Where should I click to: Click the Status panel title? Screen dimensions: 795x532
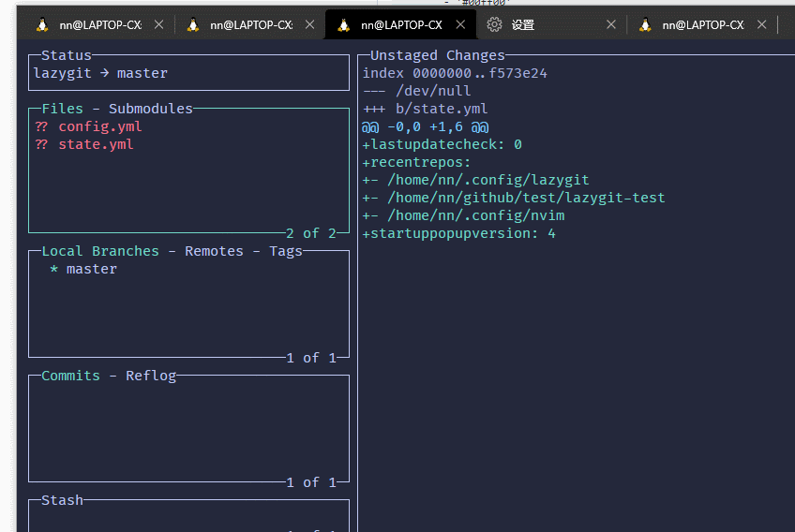point(66,55)
